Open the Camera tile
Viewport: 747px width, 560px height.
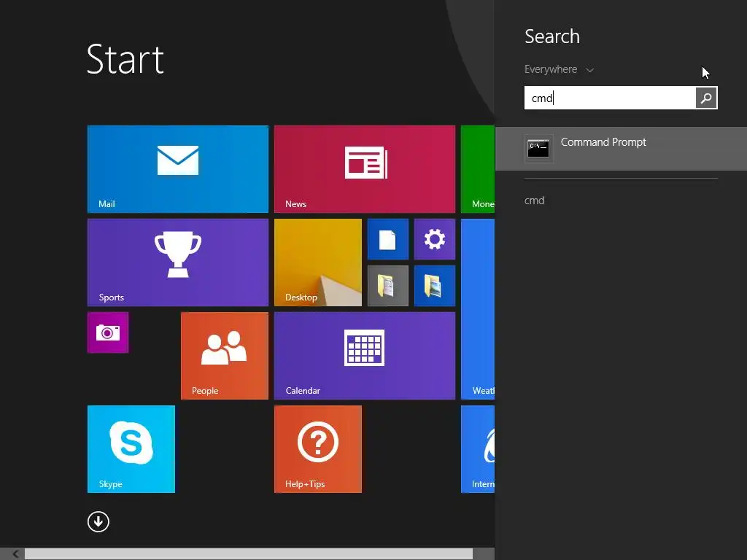coord(108,332)
